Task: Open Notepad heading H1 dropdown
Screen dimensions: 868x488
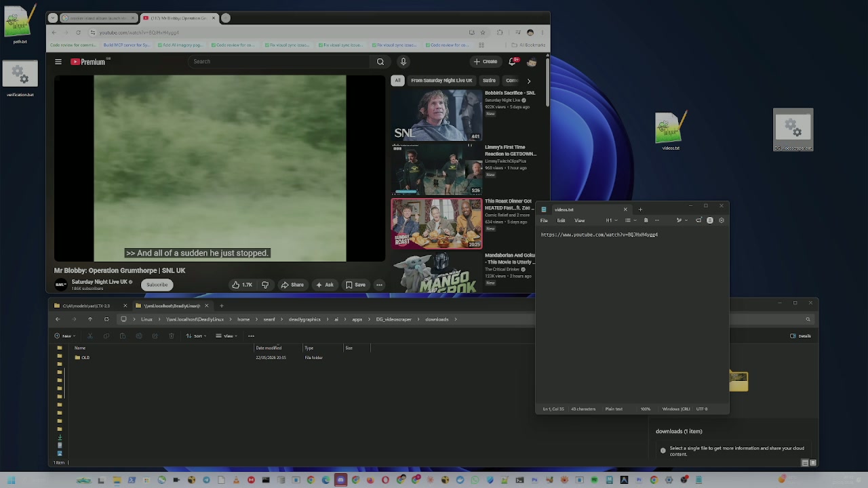Action: [x=612, y=220]
